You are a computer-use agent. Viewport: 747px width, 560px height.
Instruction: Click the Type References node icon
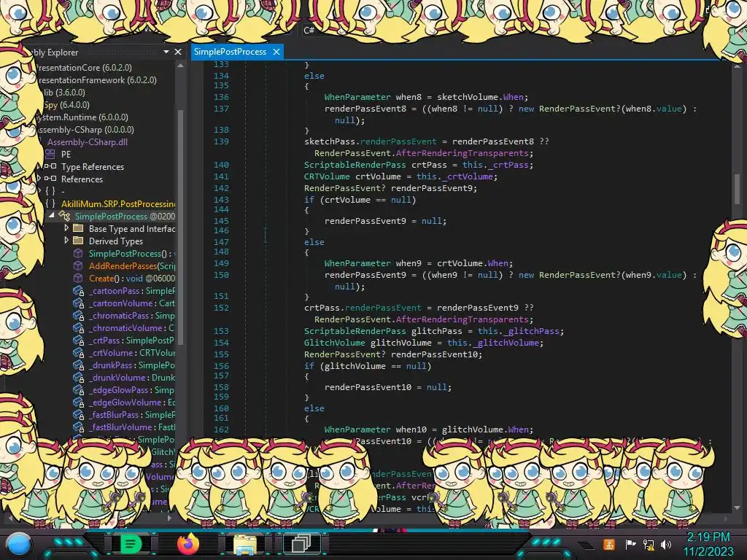pos(50,167)
